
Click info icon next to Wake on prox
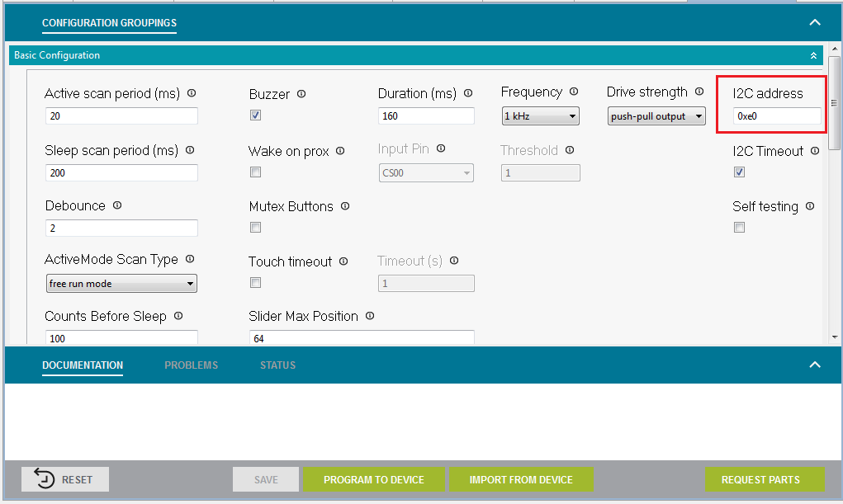pos(341,151)
